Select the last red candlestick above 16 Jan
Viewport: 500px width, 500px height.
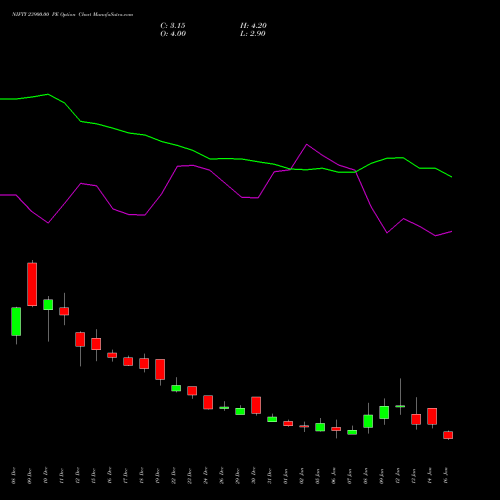(448, 435)
